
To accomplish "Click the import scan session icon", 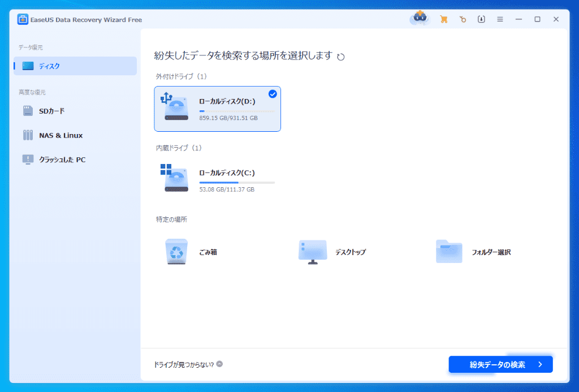I will coord(481,19).
